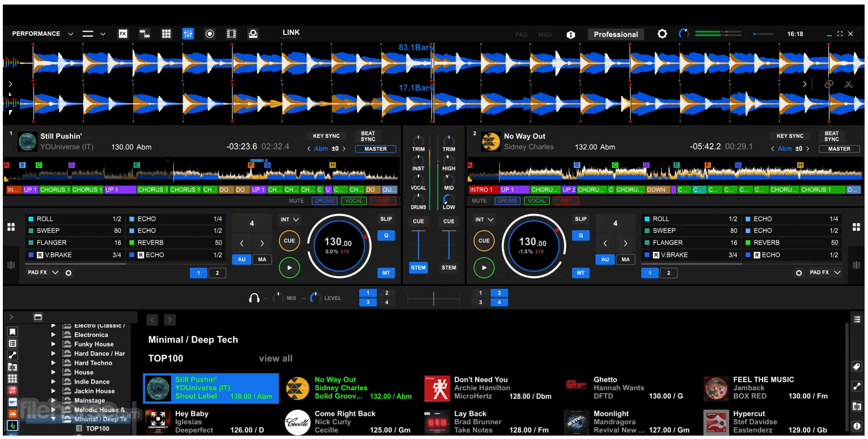Open the recording panel icon
Viewport: 868px width, 439px height.
[x=210, y=34]
